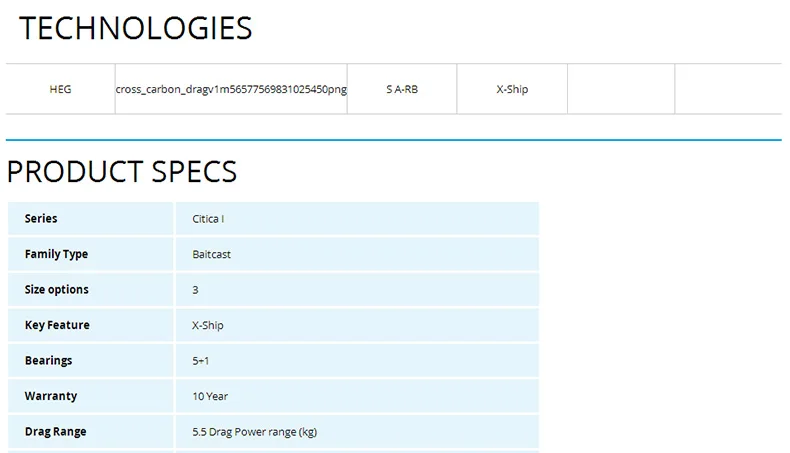Select the Key Feature label
This screenshot has width=790, height=453.
[57, 325]
